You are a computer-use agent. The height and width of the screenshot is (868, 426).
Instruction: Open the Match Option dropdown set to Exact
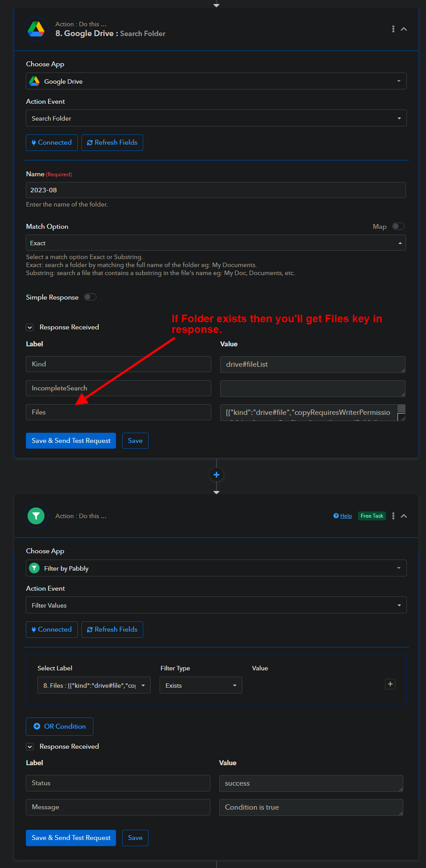(216, 243)
